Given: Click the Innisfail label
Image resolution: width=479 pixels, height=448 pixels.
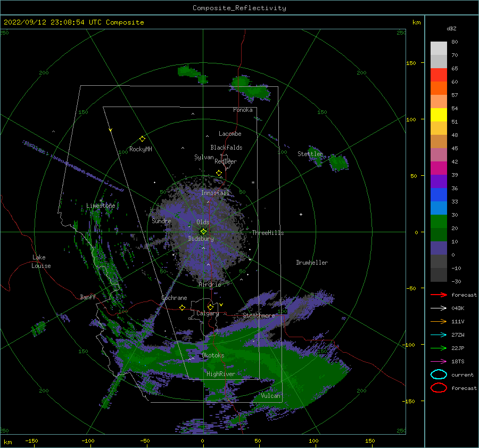Looking at the screenshot, I should point(216,193).
